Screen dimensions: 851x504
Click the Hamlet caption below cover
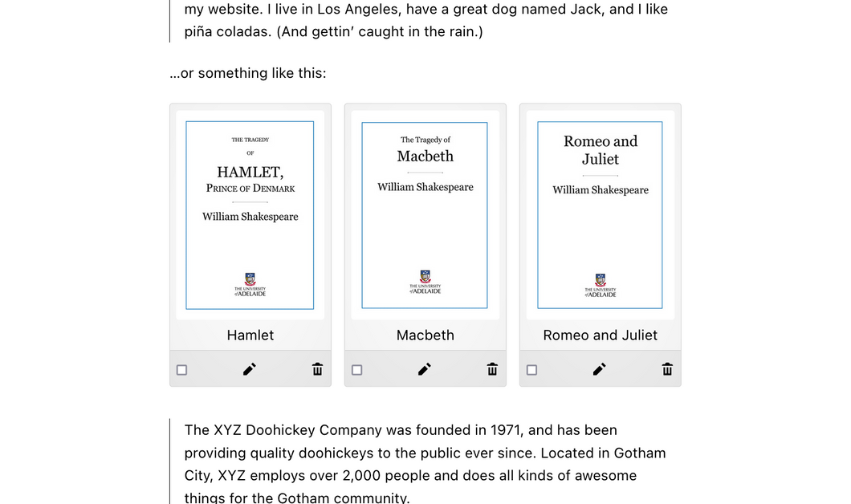pyautogui.click(x=250, y=335)
